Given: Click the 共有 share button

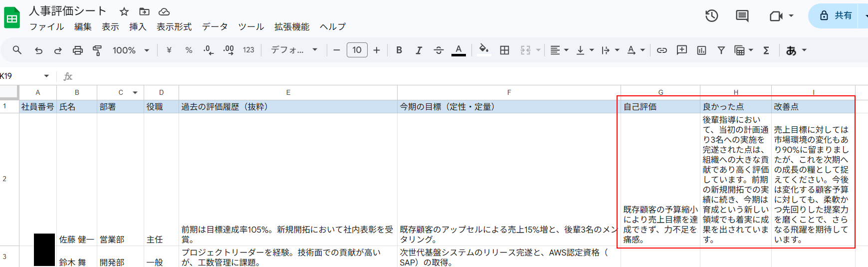Looking at the screenshot, I should pos(837,16).
